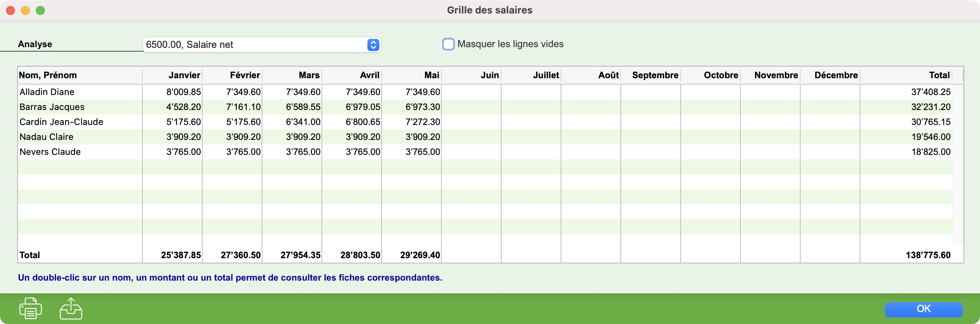Click the table's vertical scrollbar
The image size is (980, 324).
coord(958,164)
